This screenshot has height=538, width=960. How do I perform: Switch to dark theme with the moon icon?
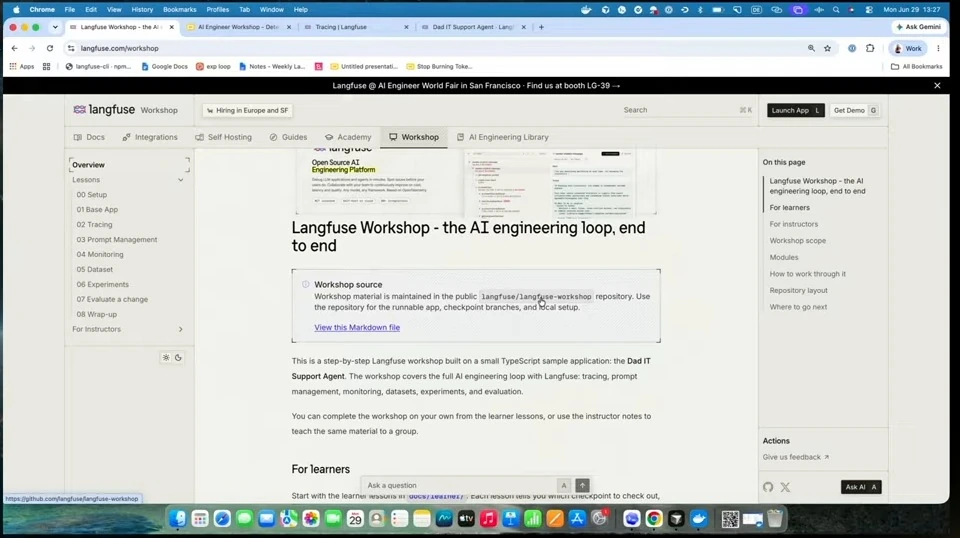178,357
